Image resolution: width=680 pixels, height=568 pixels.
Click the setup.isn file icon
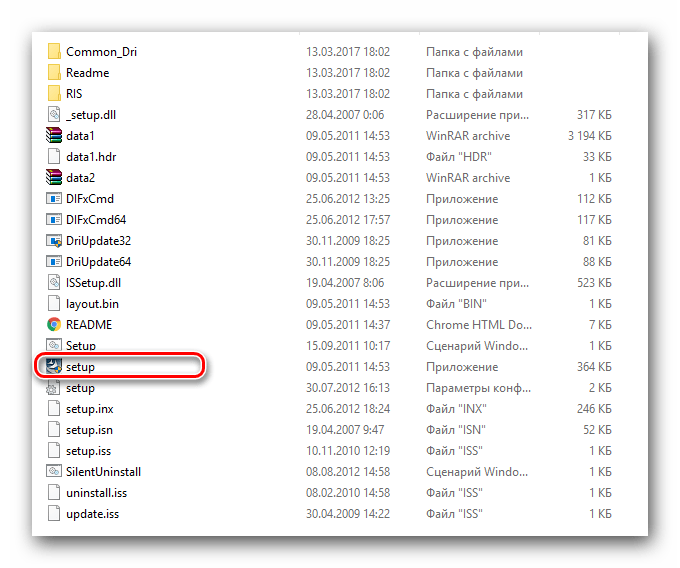(x=54, y=430)
